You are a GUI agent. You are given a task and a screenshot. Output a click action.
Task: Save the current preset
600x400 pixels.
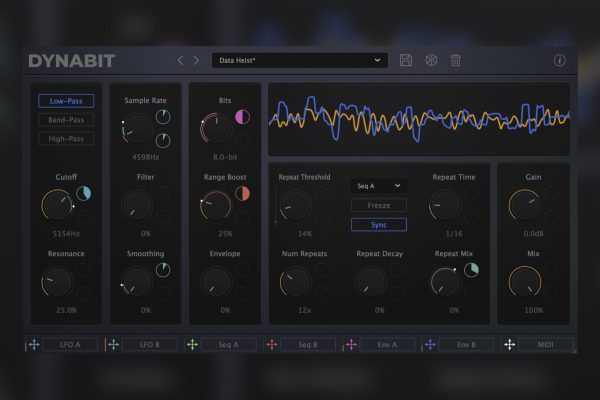pyautogui.click(x=406, y=60)
